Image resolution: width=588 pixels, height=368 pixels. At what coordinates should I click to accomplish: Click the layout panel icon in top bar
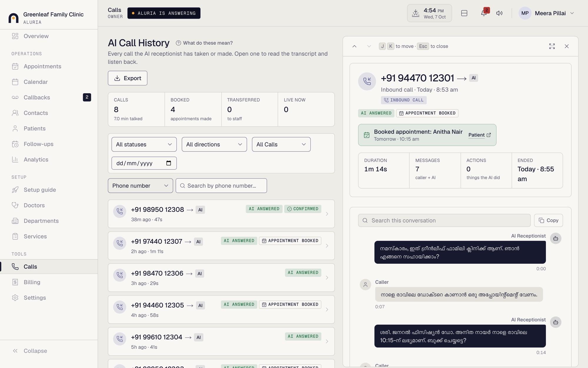point(464,13)
